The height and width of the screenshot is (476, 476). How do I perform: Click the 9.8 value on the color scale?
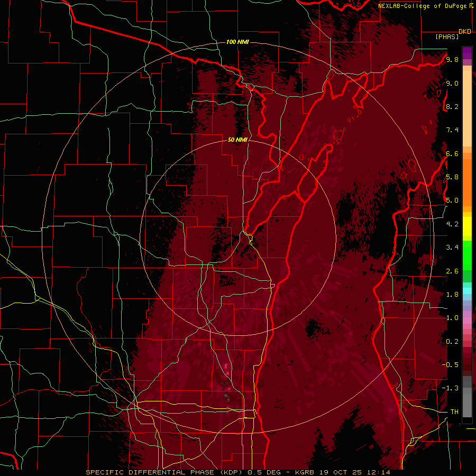coord(452,59)
